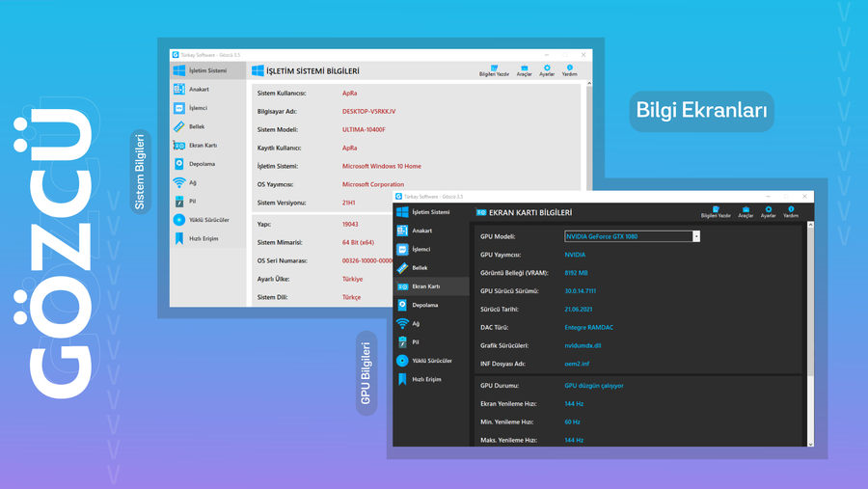Click nvldumdx.dll graphics driver value
The image size is (868, 489).
pos(583,345)
